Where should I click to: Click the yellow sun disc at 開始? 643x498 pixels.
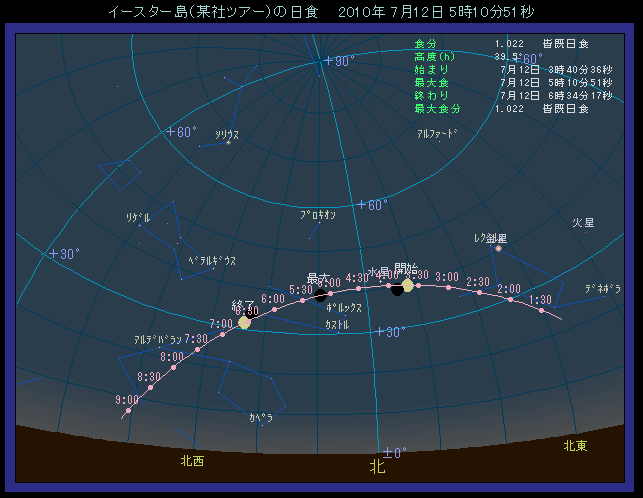(408, 285)
